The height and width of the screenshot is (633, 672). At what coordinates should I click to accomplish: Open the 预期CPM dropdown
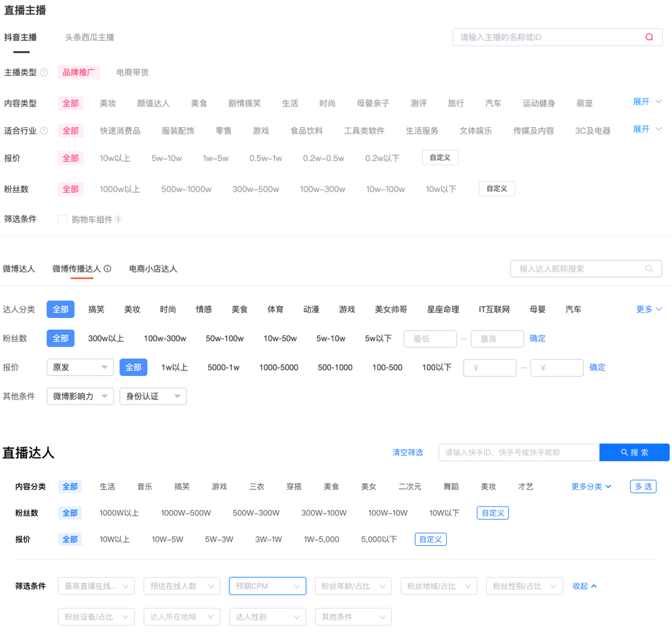[268, 586]
